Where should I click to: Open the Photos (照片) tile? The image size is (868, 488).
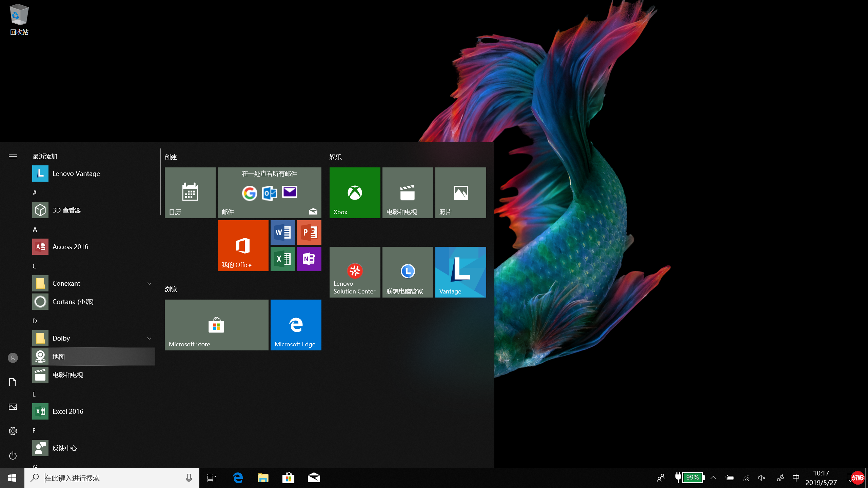(460, 192)
